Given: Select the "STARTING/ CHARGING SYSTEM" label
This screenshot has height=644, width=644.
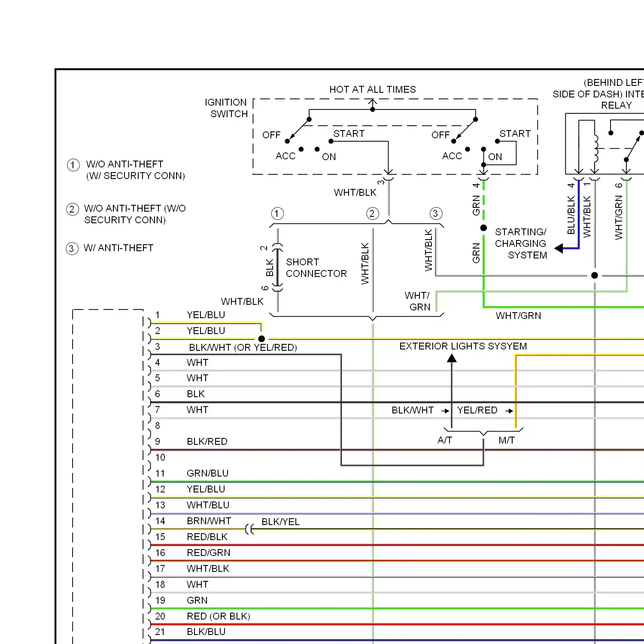Looking at the screenshot, I should click(x=521, y=243).
